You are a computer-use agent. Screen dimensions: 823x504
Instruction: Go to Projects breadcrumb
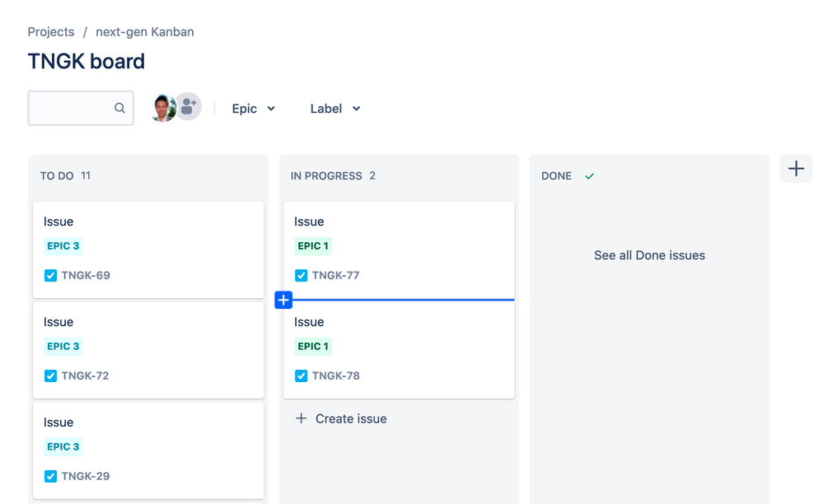point(51,32)
